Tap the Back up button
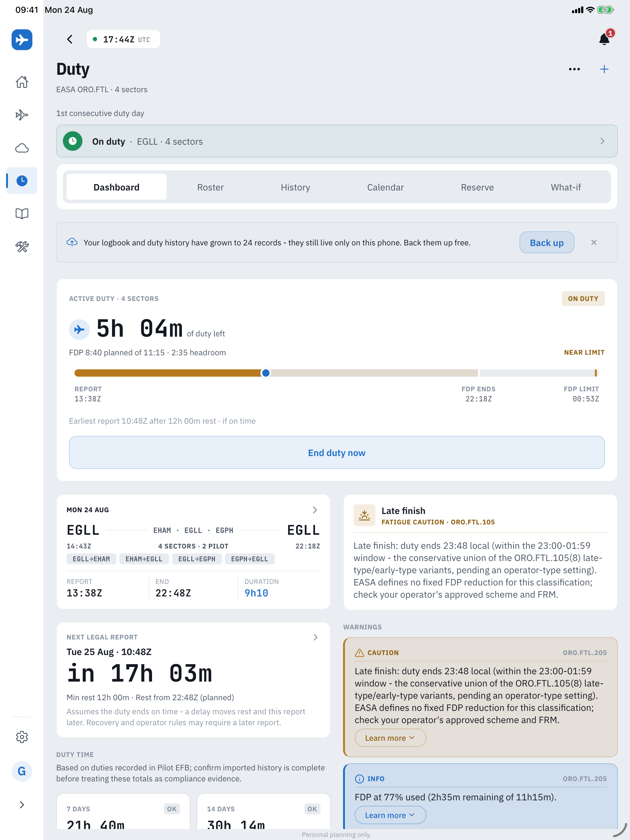The image size is (630, 840). point(547,243)
